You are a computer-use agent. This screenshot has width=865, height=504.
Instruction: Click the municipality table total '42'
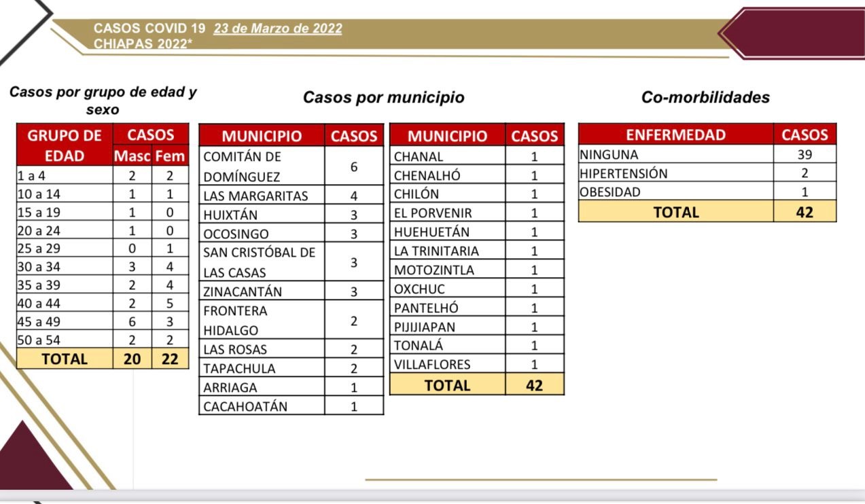[x=535, y=384]
